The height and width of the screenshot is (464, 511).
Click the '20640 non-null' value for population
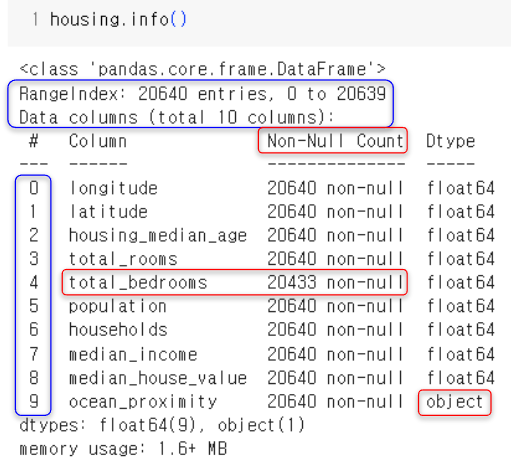pyautogui.click(x=335, y=306)
